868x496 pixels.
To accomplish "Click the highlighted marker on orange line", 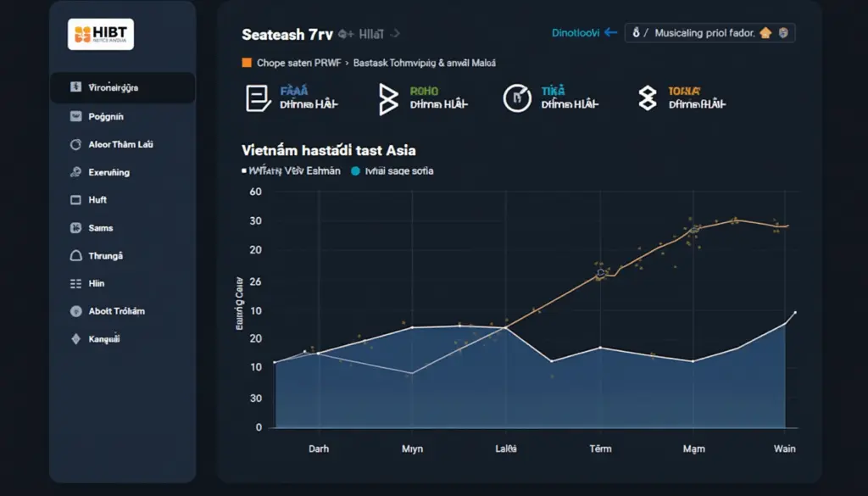I will pyautogui.click(x=601, y=273).
